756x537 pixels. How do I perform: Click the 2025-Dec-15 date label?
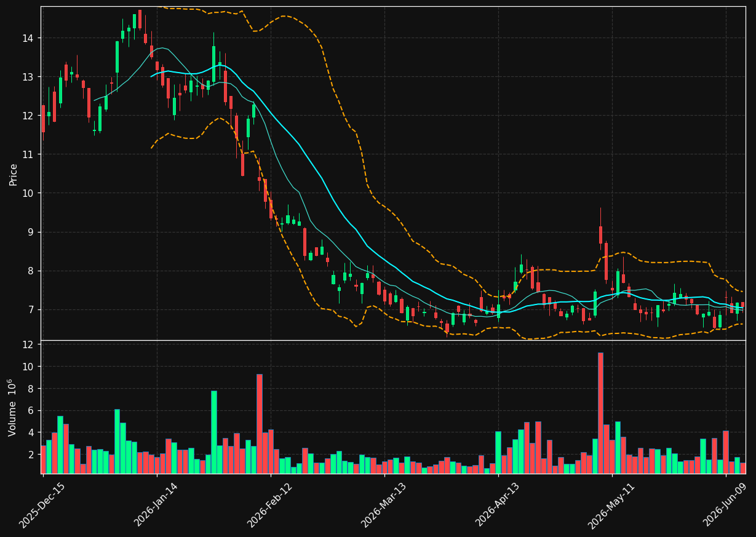click(x=42, y=506)
